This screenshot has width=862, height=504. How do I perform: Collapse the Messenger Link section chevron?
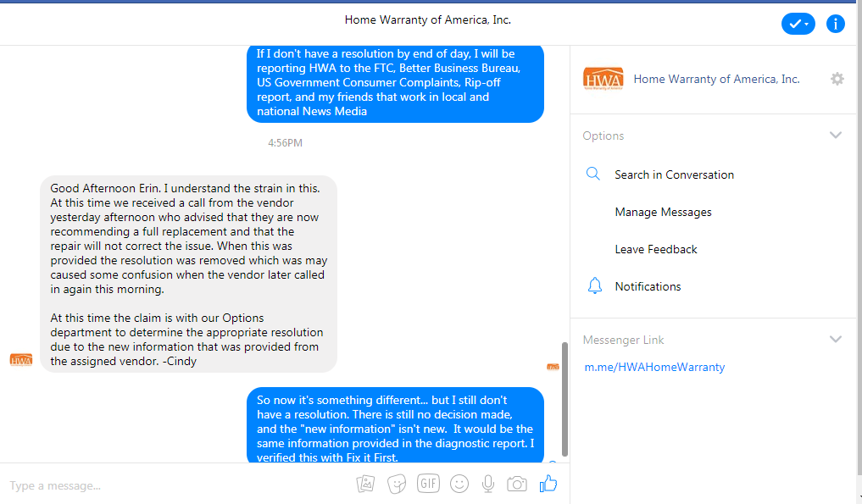(x=835, y=340)
